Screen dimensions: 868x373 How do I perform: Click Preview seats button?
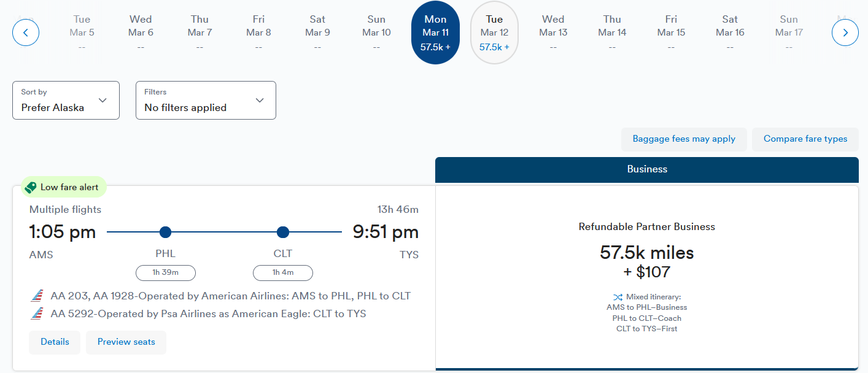126,342
